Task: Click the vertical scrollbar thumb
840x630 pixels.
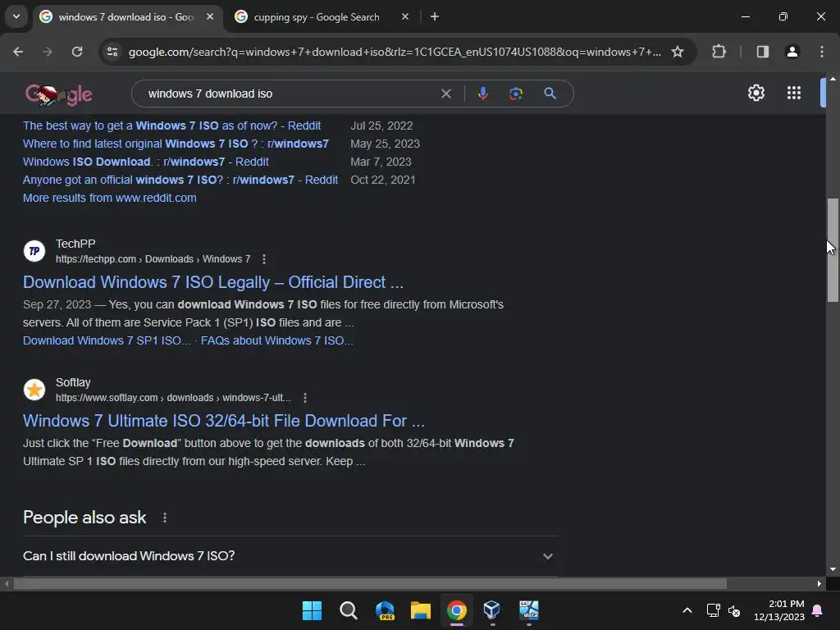Action: [x=833, y=250]
